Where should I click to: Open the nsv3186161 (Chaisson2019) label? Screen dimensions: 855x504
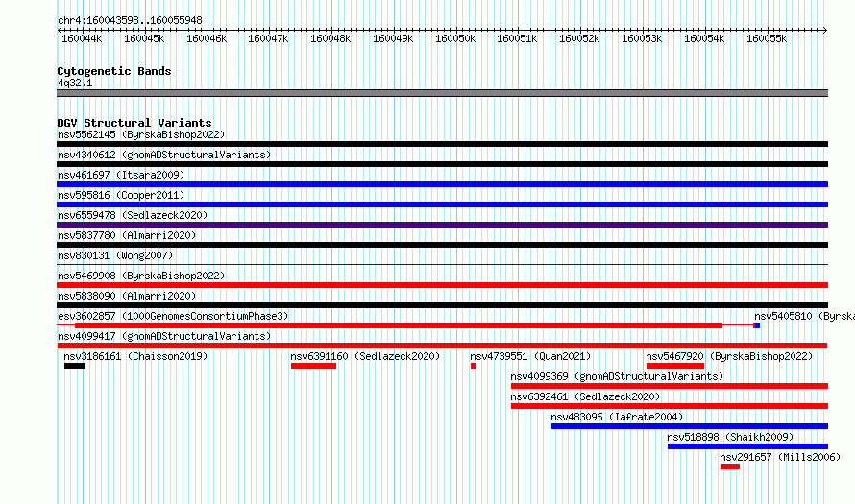tap(135, 356)
